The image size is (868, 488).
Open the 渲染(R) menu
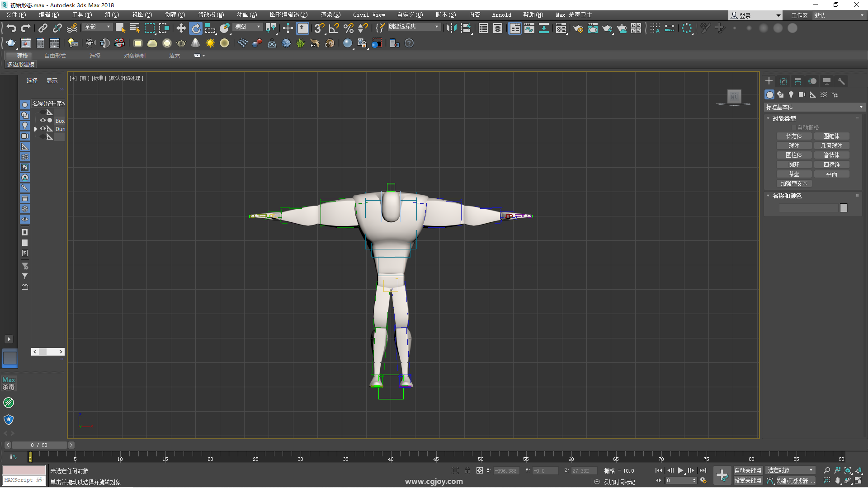click(x=330, y=15)
